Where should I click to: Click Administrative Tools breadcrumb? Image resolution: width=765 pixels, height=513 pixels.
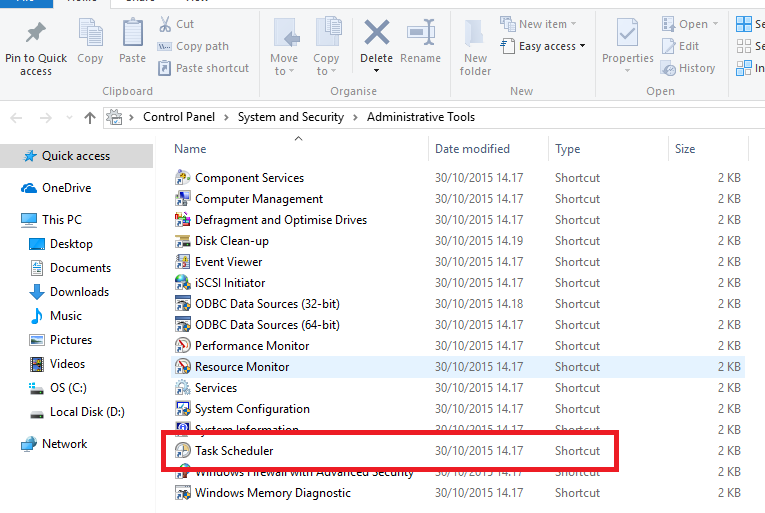point(421,117)
